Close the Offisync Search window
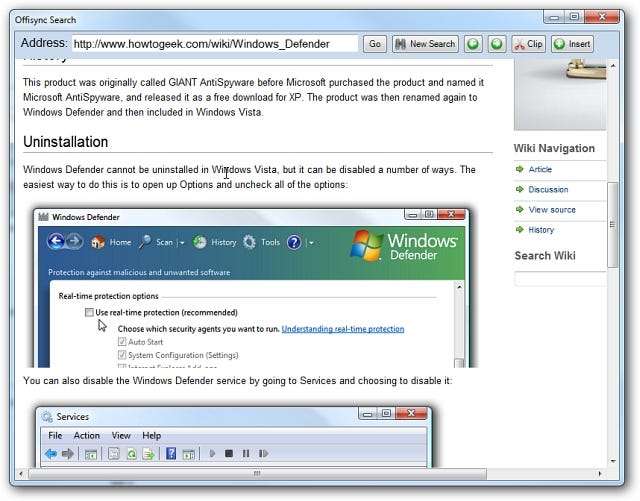Image resolution: width=640 pixels, height=501 pixels. coord(602,17)
